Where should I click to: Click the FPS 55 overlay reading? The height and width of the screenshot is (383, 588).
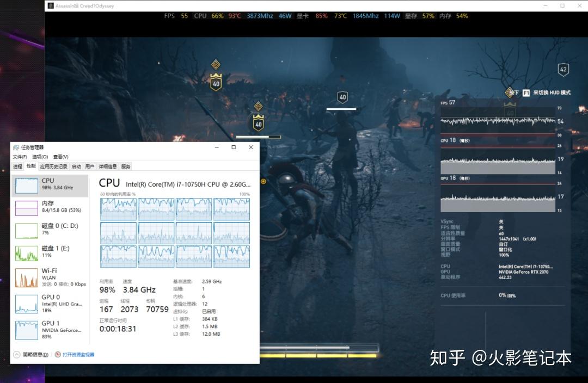coord(176,16)
